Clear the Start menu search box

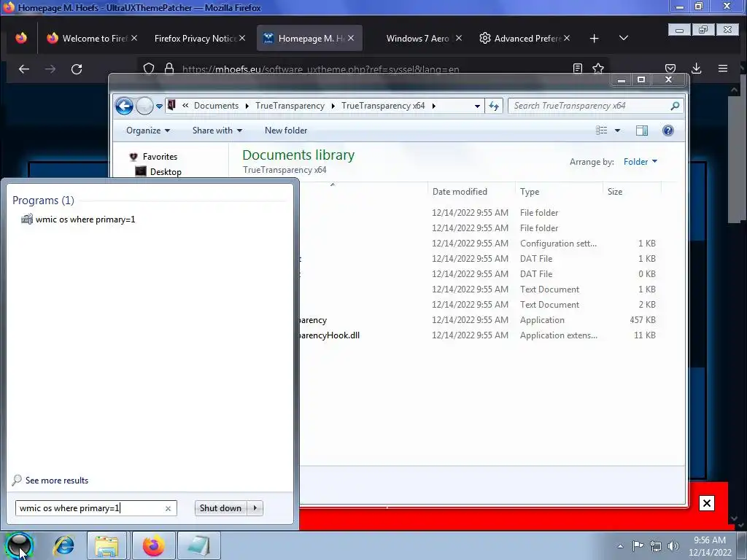pos(169,508)
